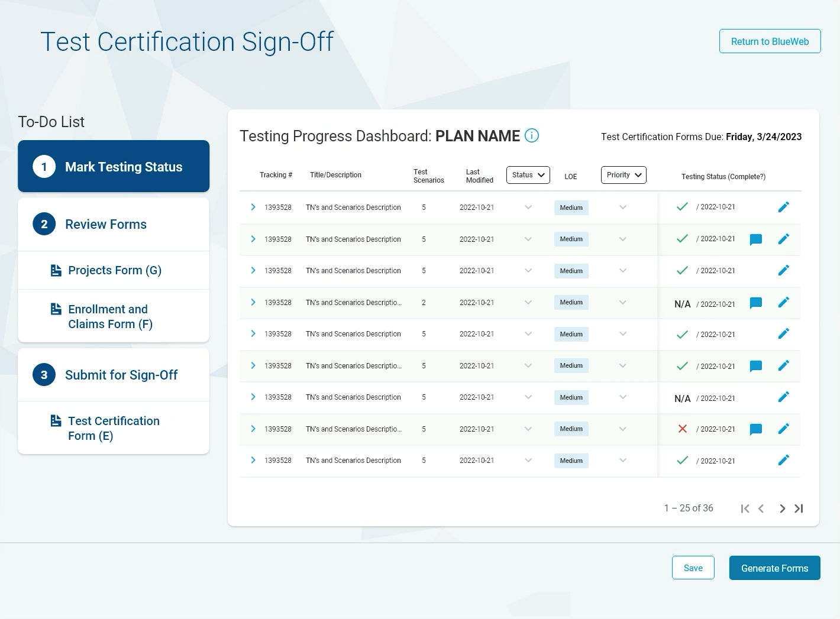Go to the next page of results
Screen dimensions: 840x619
pos(782,508)
